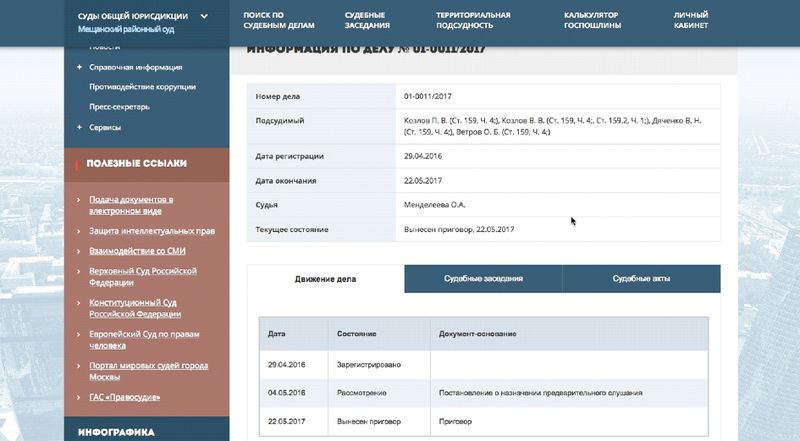800x441 pixels.
Task: Switch to Судебные акты tab
Action: tap(641, 279)
